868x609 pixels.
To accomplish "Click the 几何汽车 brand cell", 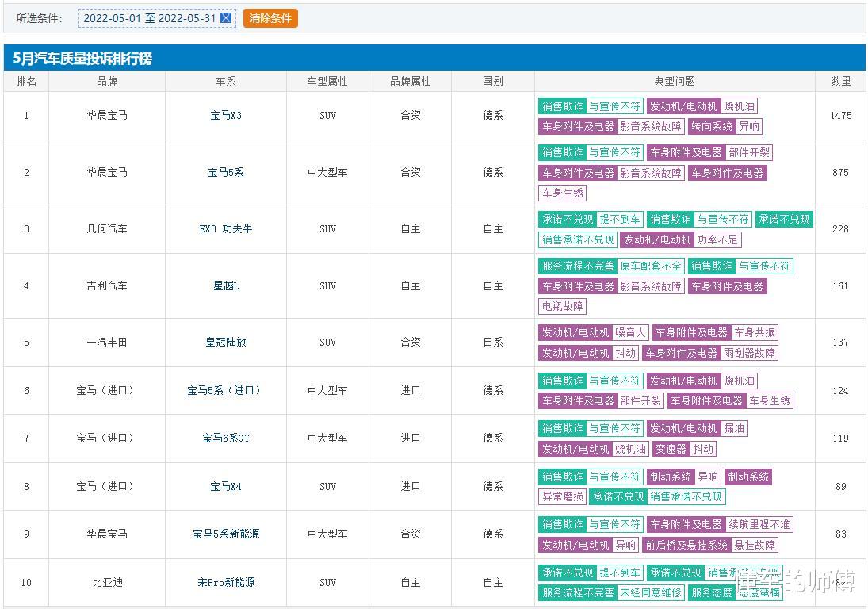I will [x=107, y=228].
